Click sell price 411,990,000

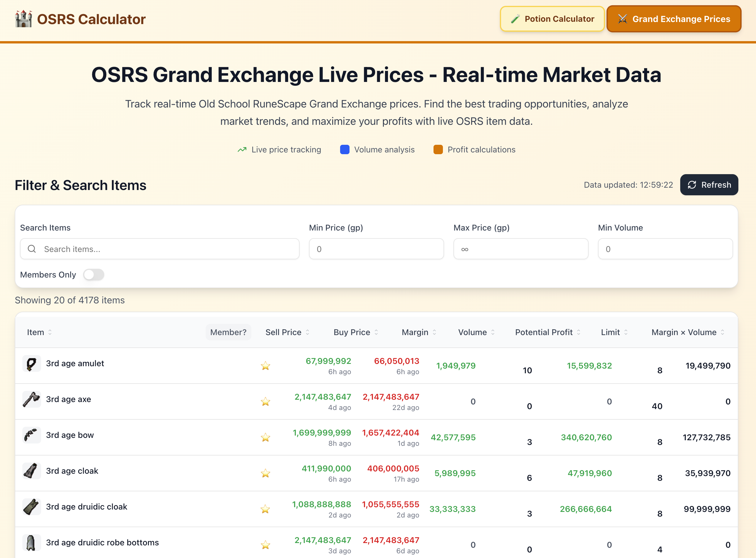[x=326, y=468]
